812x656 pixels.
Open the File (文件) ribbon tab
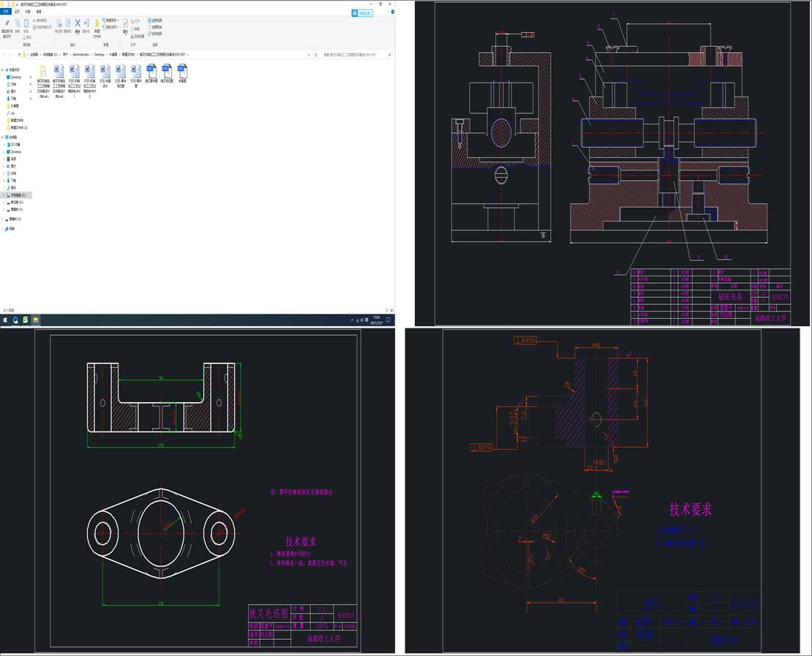tap(6, 12)
